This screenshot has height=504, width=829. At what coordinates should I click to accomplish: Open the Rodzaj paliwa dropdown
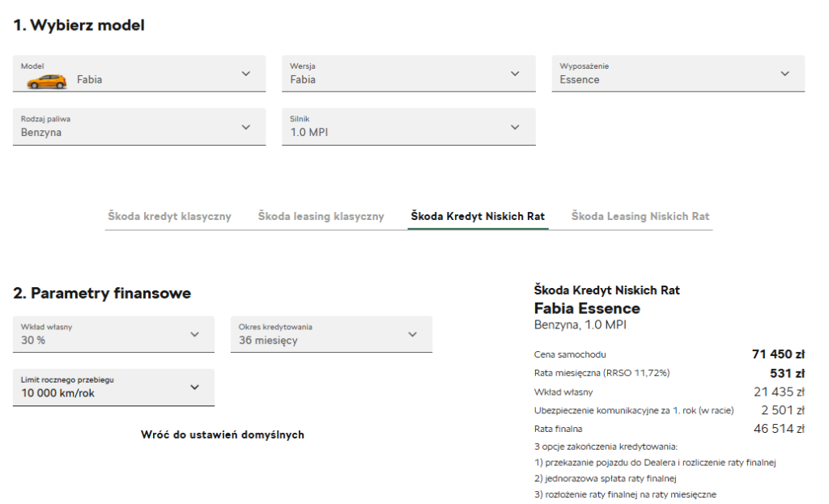pyautogui.click(x=139, y=127)
